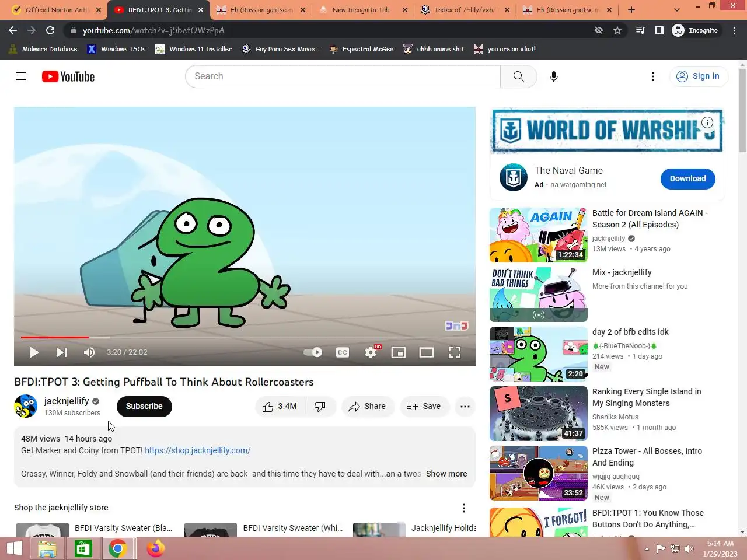Open you are an idiot! bookmark
747x560 pixels.
tap(505, 49)
